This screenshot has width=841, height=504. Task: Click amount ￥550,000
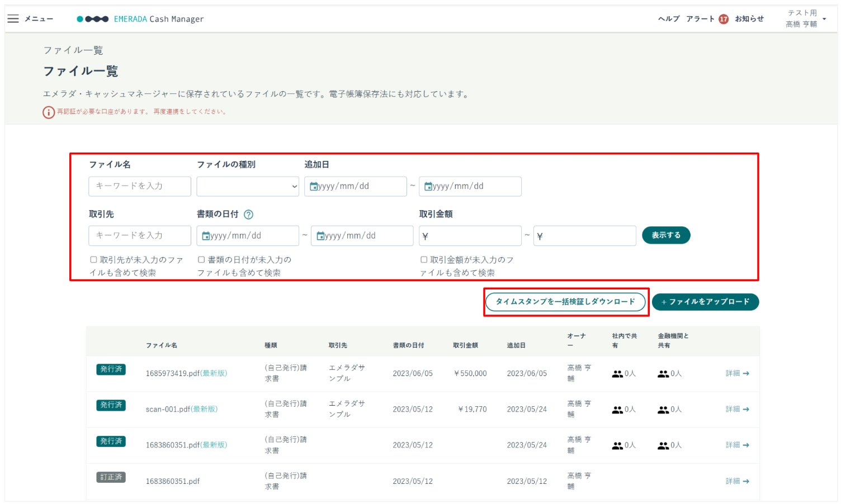click(470, 373)
